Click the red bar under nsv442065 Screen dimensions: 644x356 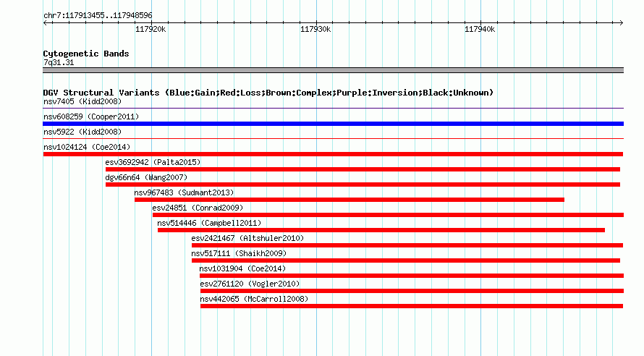(412, 306)
